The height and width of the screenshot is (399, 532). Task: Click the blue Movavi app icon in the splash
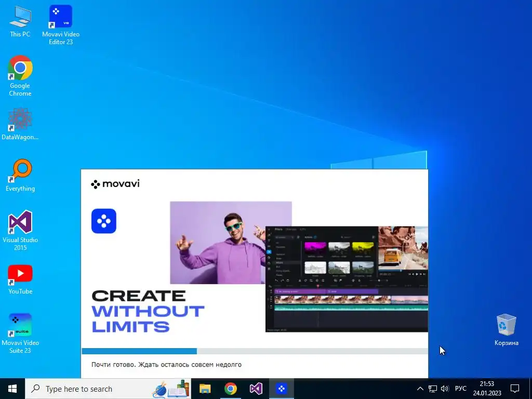point(104,221)
